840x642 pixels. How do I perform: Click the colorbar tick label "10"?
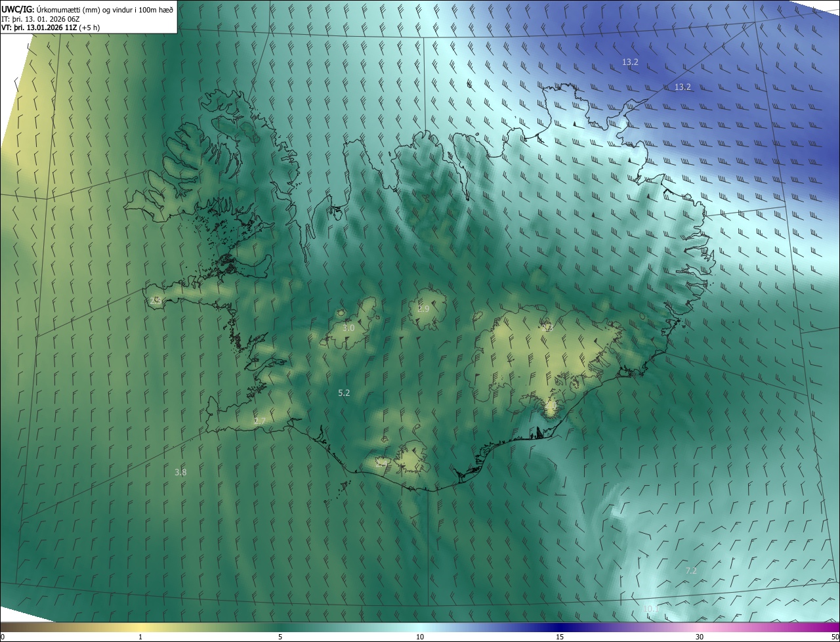[420, 637]
